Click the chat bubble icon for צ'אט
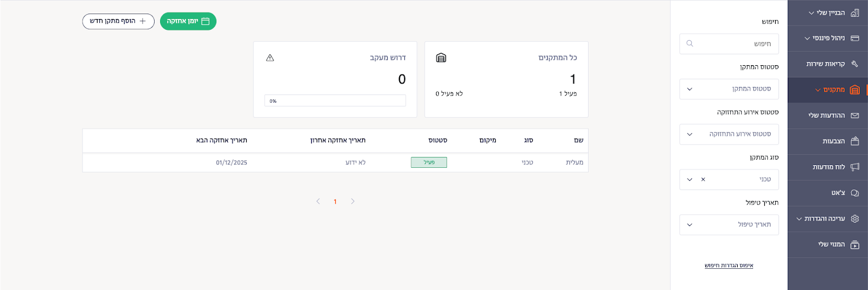868x290 pixels. (x=855, y=193)
